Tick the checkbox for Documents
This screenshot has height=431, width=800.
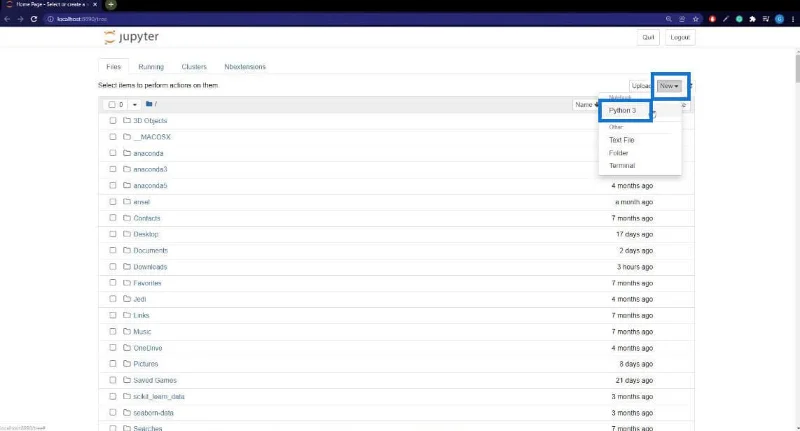113,250
